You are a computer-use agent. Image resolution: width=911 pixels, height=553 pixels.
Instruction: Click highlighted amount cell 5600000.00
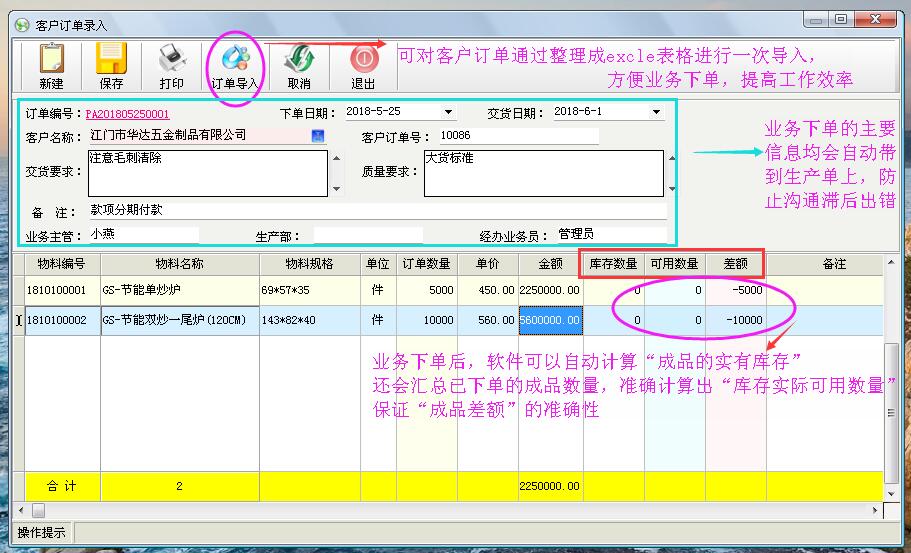(x=551, y=320)
